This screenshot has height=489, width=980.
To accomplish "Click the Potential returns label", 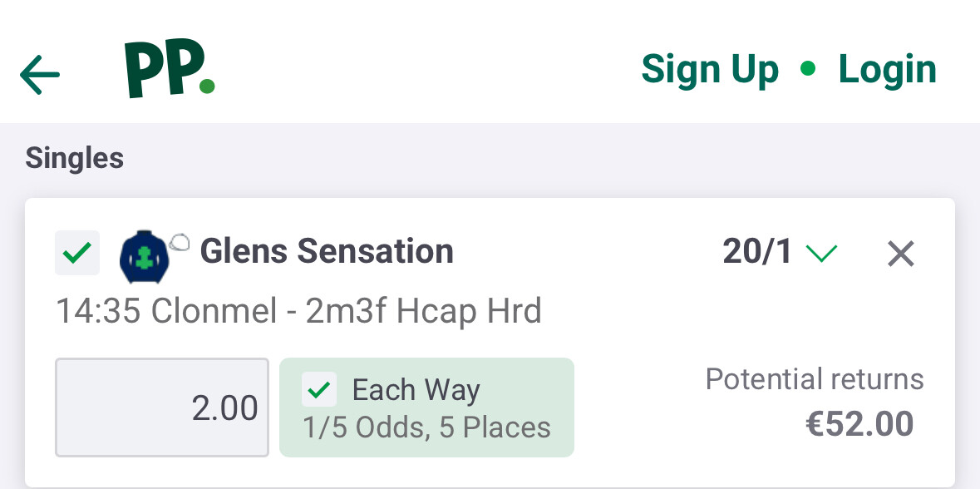I will click(815, 379).
